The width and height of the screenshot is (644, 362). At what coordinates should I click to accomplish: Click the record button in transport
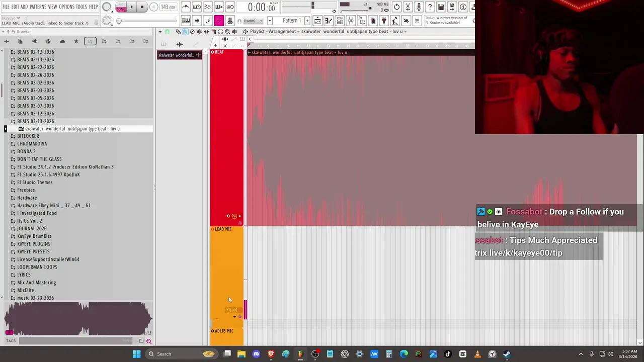(153, 7)
